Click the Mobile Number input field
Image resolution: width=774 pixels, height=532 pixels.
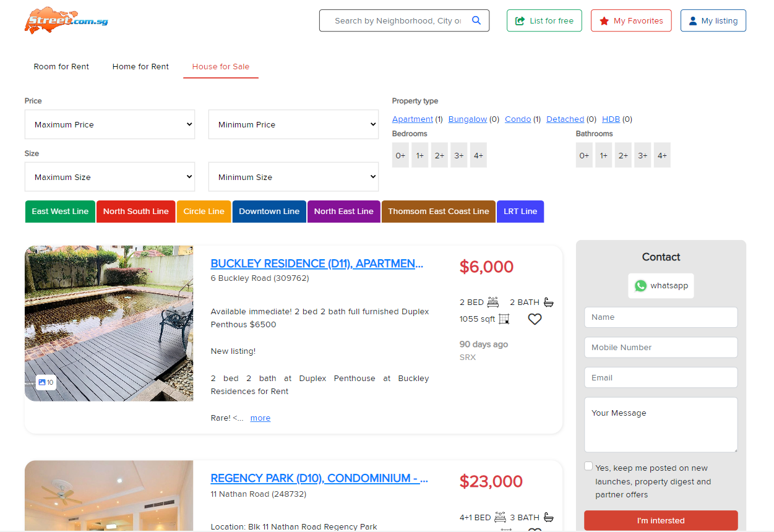click(661, 348)
